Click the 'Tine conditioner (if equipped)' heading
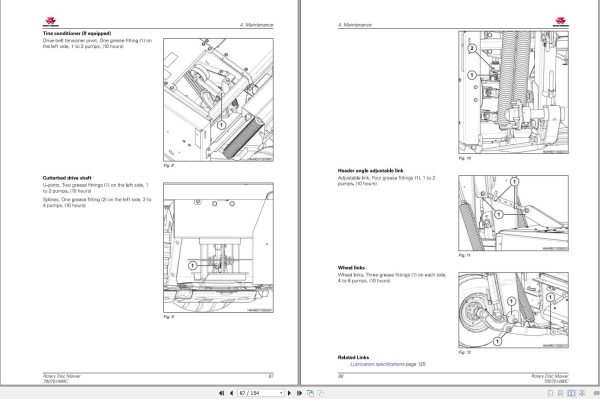This screenshot has width=600, height=399. tap(77, 33)
